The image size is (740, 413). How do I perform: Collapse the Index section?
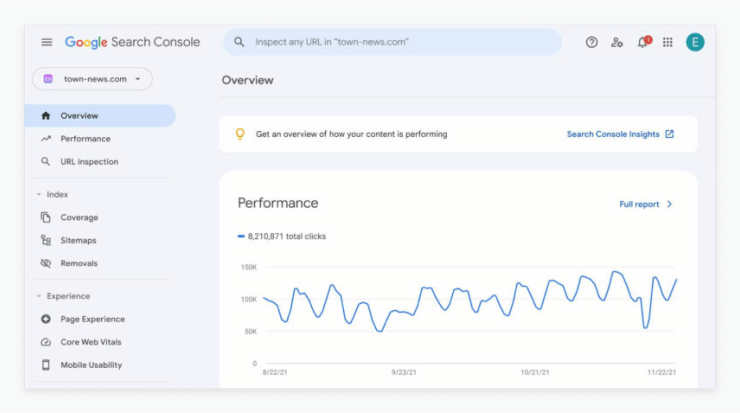[39, 195]
